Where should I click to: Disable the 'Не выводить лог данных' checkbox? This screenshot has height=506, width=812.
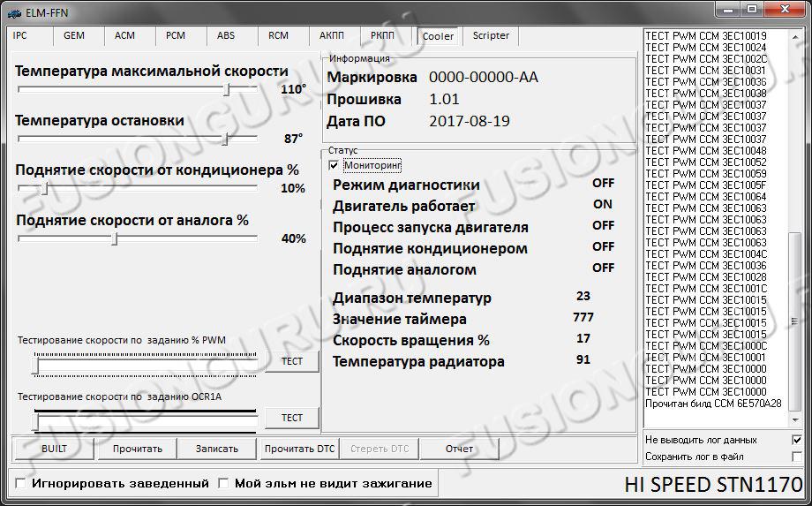coord(796,440)
